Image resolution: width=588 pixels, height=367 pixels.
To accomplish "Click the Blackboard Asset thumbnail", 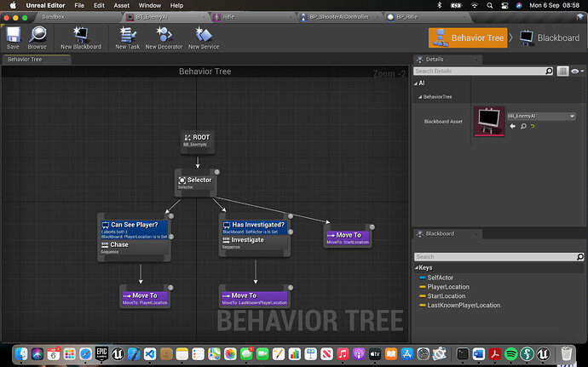I will [x=489, y=122].
